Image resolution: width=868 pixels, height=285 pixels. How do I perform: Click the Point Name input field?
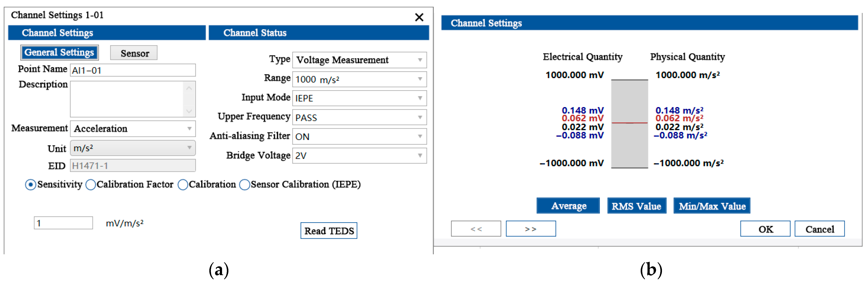coord(133,70)
